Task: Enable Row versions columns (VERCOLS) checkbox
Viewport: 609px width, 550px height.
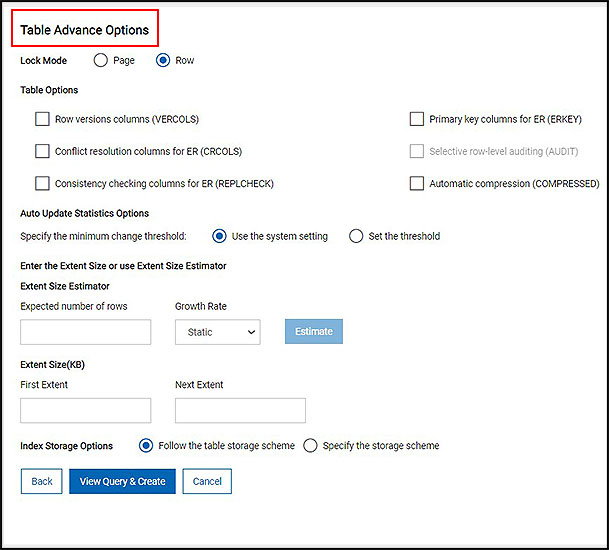Action: (42, 119)
